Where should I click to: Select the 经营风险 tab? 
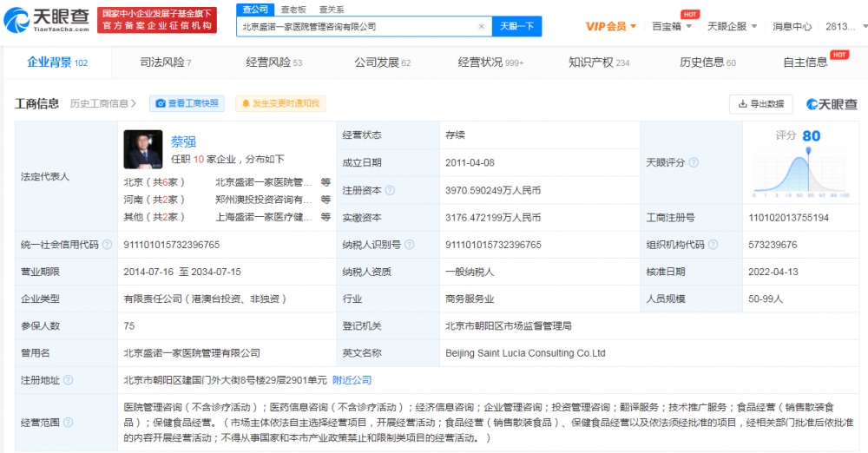point(274,62)
